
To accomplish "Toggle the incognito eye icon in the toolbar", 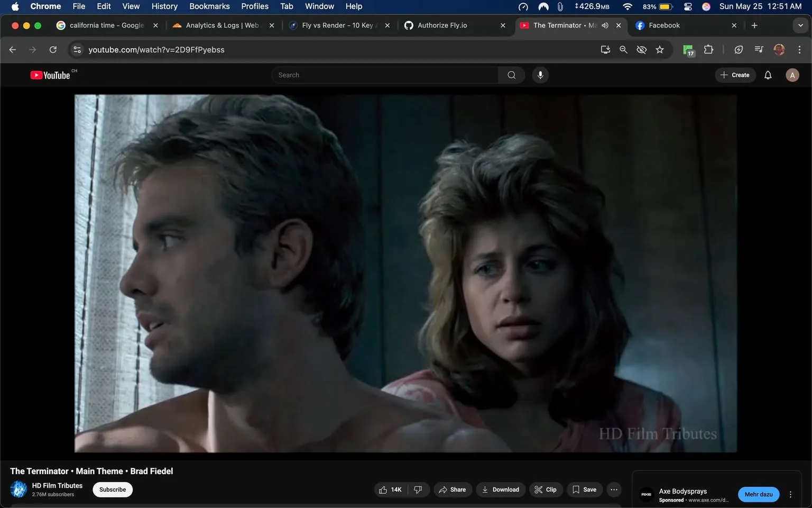I will (x=641, y=49).
